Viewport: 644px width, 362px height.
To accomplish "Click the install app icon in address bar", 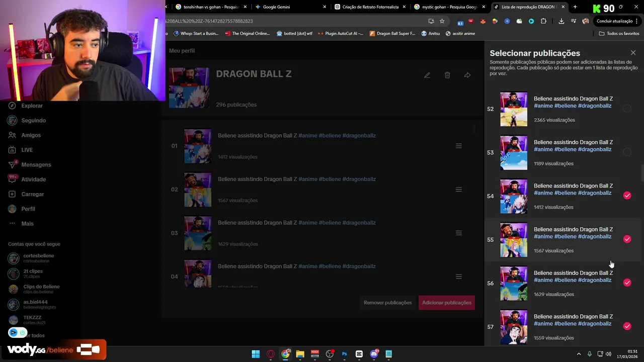I will [x=431, y=21].
